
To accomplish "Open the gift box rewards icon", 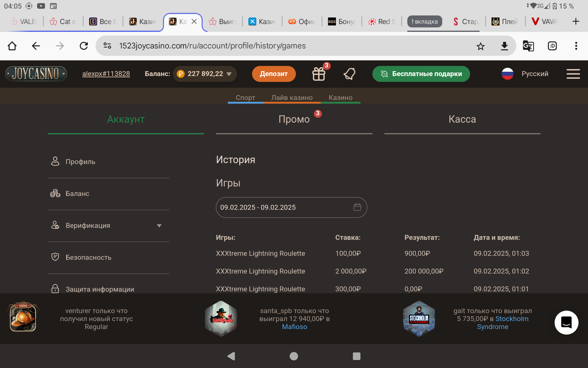I will tap(318, 74).
